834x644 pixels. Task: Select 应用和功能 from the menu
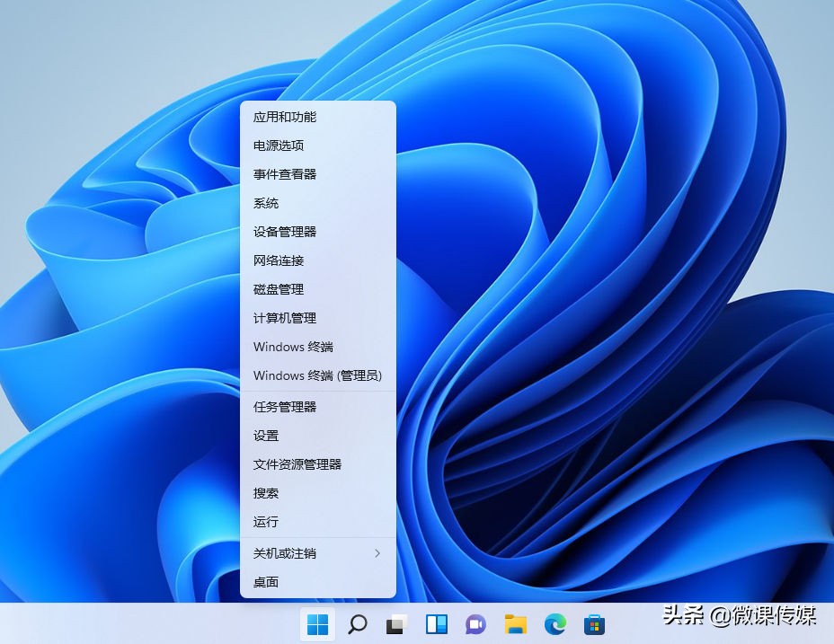(285, 117)
